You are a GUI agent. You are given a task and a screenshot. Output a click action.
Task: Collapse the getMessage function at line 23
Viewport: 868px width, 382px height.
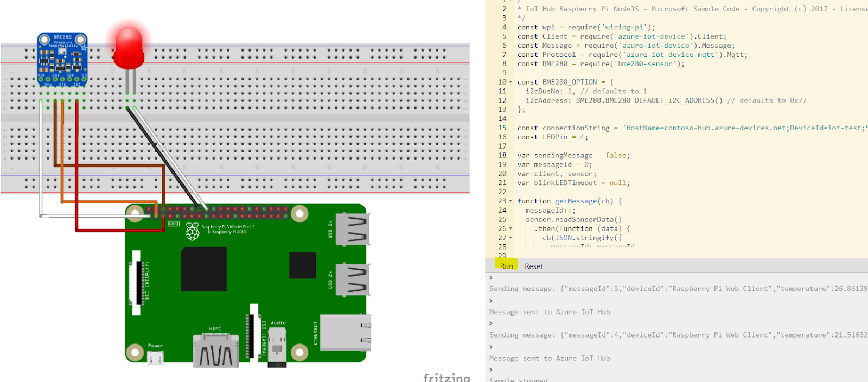click(510, 201)
